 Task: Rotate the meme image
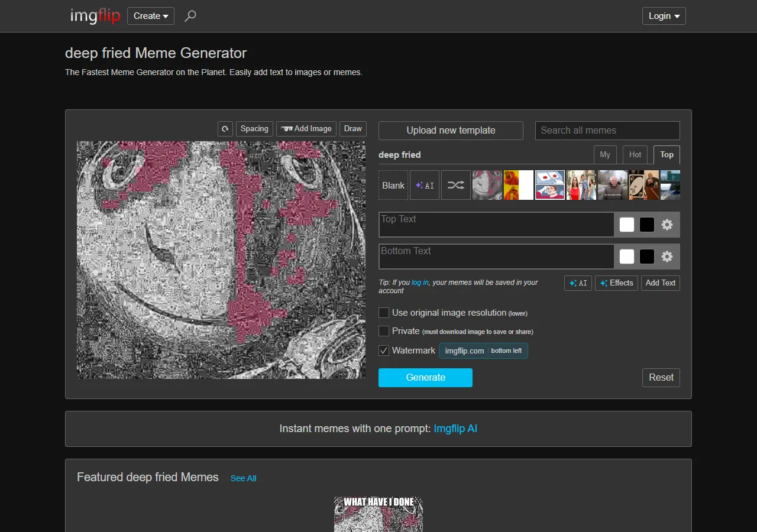tap(225, 129)
